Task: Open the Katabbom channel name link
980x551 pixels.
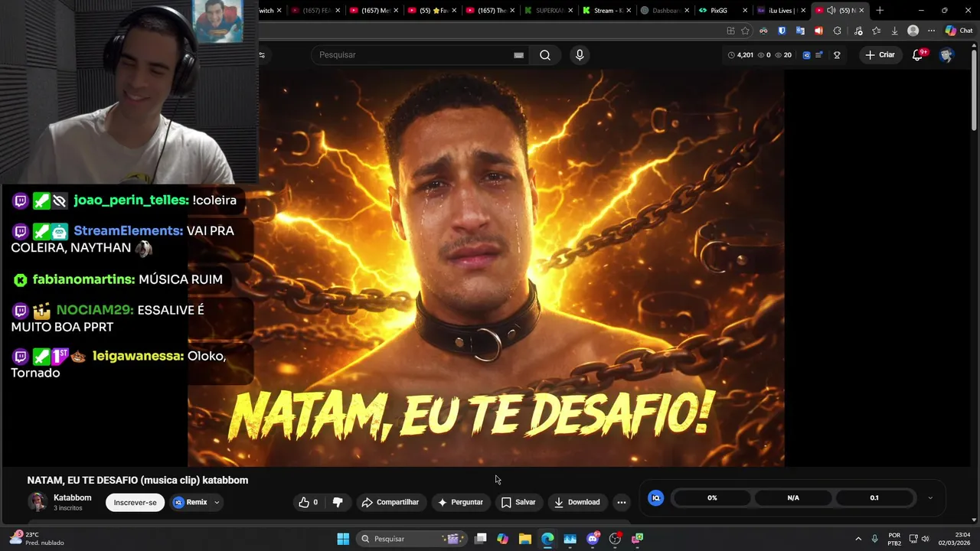Action: point(73,497)
